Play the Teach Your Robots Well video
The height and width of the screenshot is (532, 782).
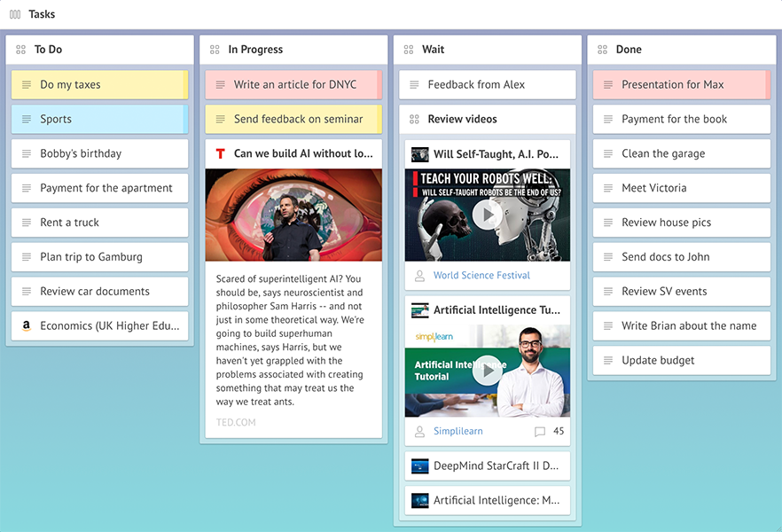coord(488,215)
